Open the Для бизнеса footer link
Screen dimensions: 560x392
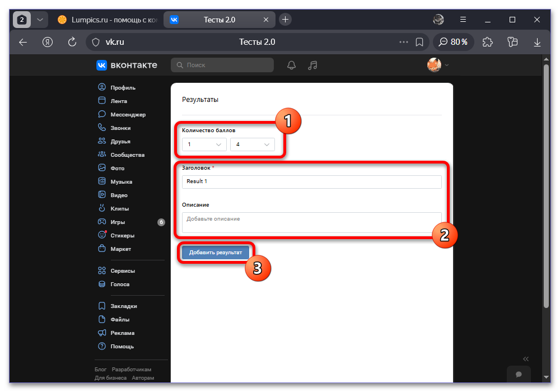pos(110,377)
